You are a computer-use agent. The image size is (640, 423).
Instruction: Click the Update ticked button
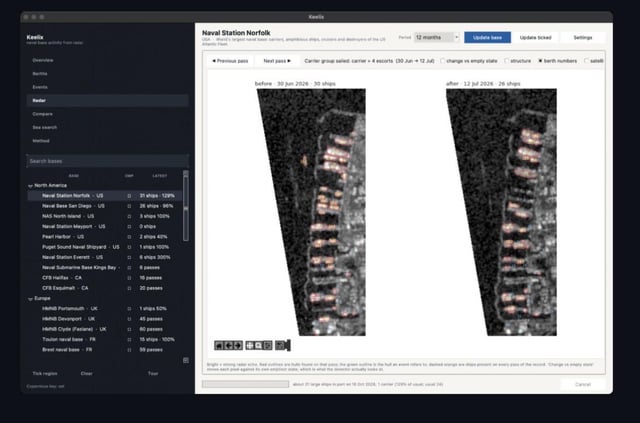[x=536, y=38]
